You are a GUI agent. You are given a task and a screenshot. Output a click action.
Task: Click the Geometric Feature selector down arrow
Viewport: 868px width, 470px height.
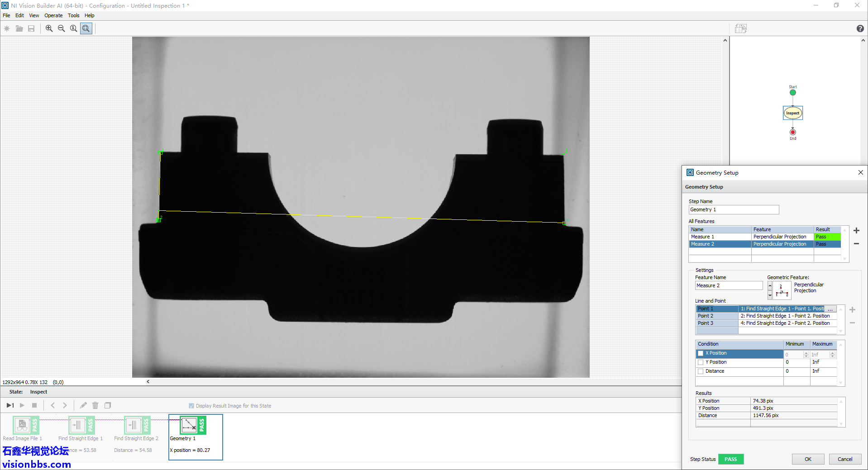770,296
